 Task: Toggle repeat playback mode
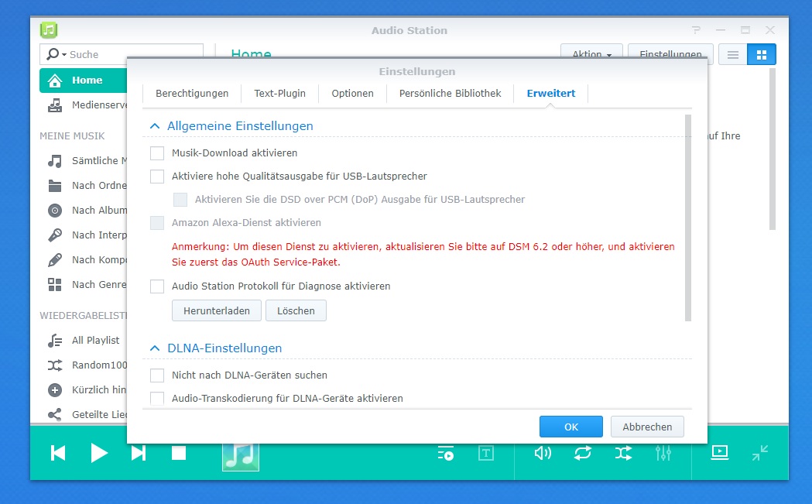click(583, 453)
